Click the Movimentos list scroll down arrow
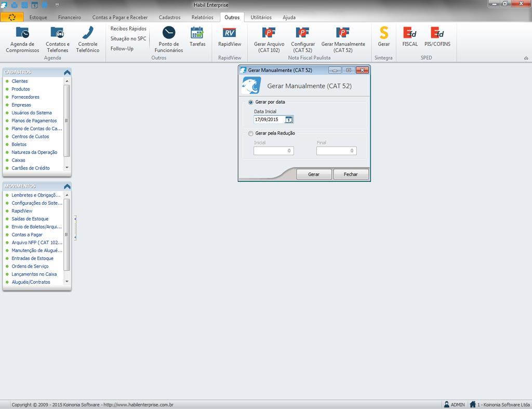 click(67, 282)
